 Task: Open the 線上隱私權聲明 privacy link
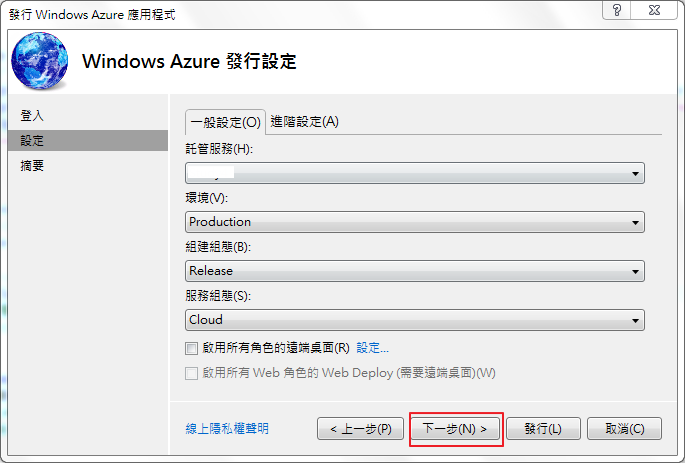[x=227, y=428]
